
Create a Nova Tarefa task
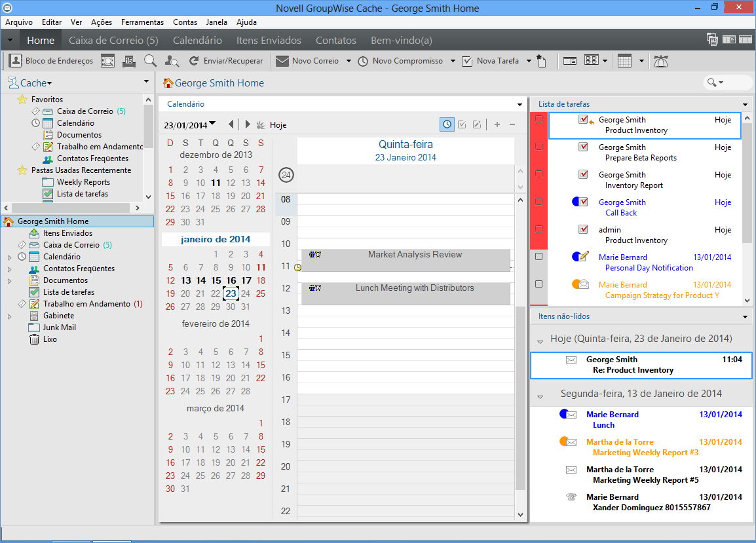click(491, 61)
